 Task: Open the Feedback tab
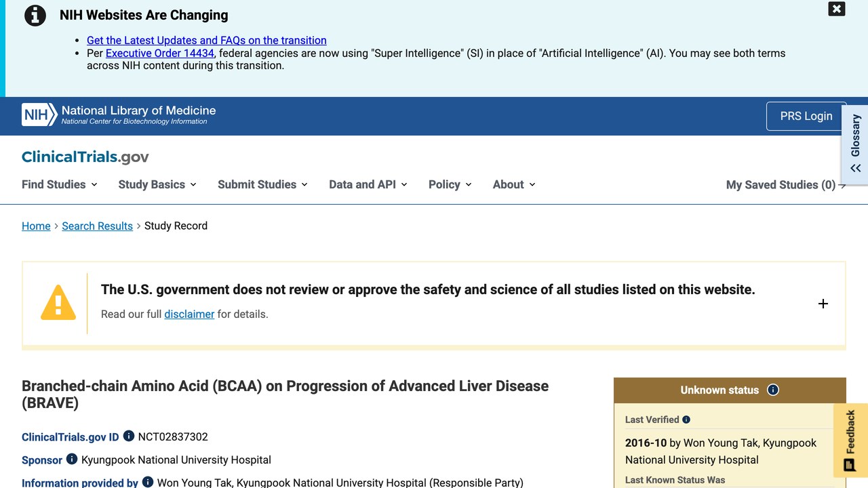coord(850,441)
